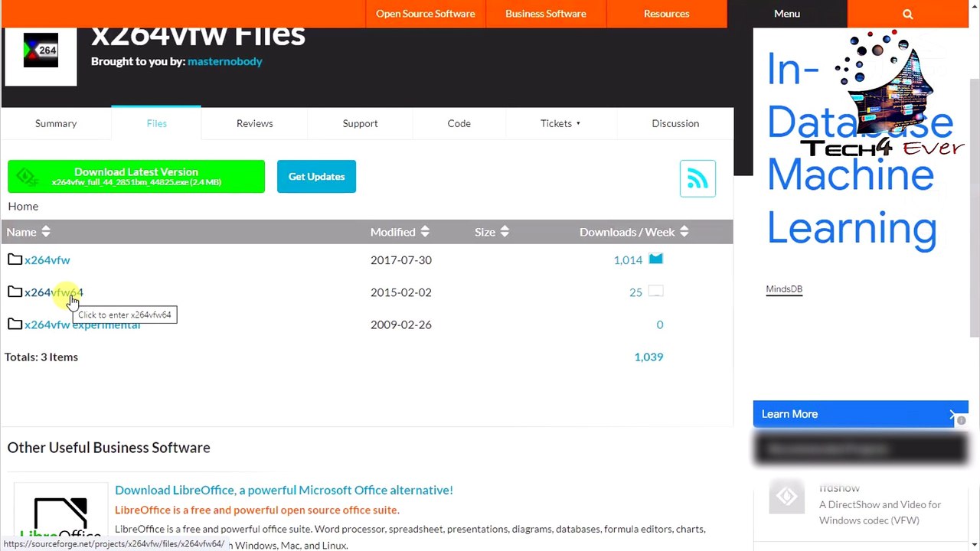The width and height of the screenshot is (980, 551).
Task: Switch to the Reviews tab
Action: pos(254,123)
